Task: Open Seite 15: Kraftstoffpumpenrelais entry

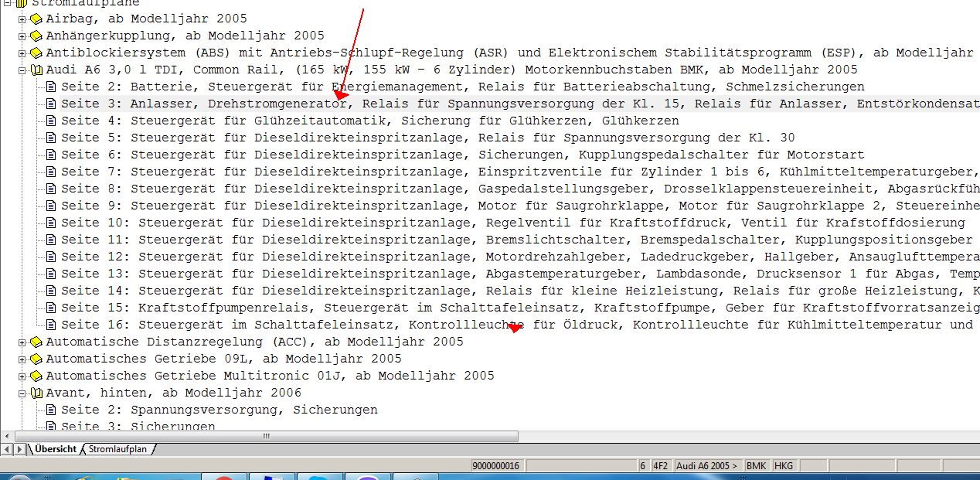Action: [520, 308]
